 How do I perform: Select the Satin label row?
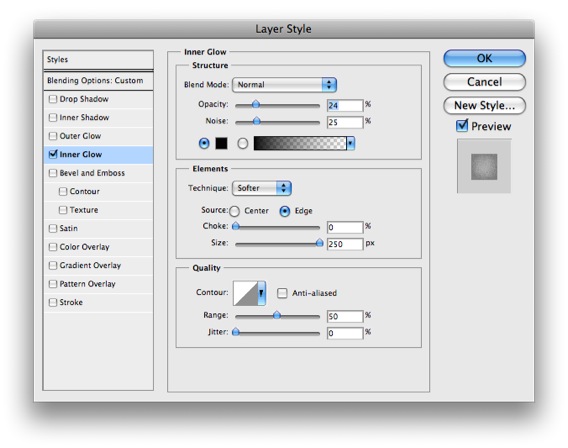(98, 228)
